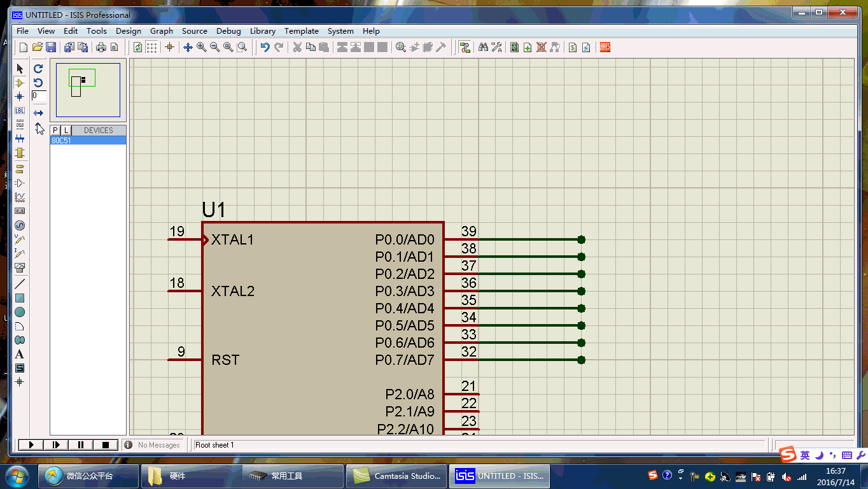This screenshot has height=489, width=868.
Task: Choose the 2D Graphics Text A tool
Action: pos(20,354)
